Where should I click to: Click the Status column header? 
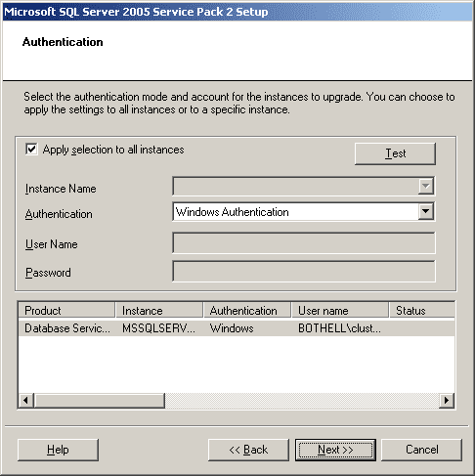pyautogui.click(x=422, y=310)
